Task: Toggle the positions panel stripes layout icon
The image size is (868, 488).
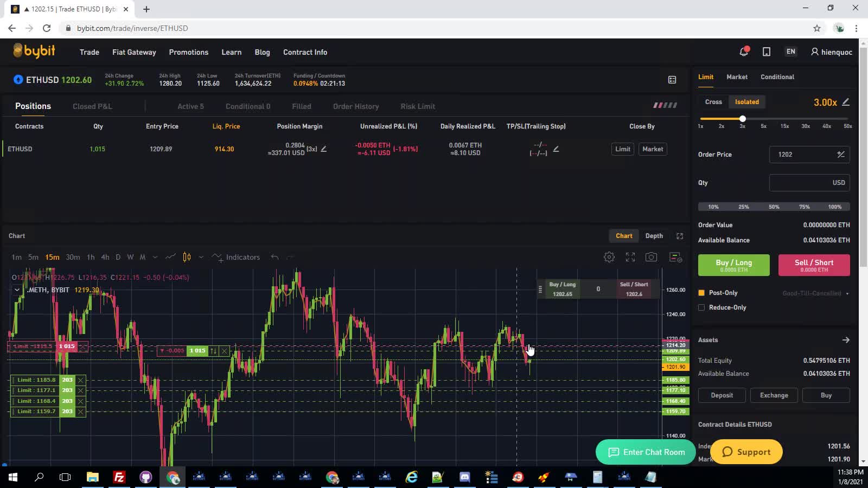Action: tap(665, 105)
